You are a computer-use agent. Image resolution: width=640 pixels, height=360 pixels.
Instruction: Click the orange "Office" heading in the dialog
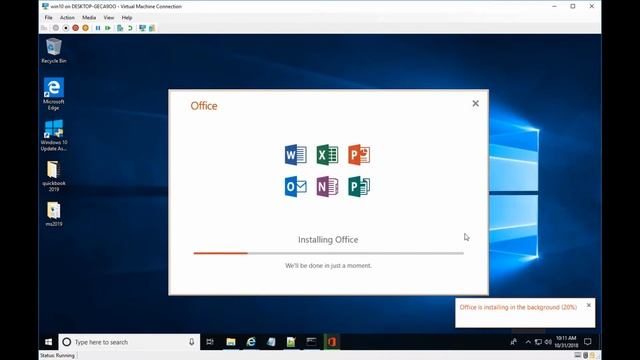pos(204,106)
